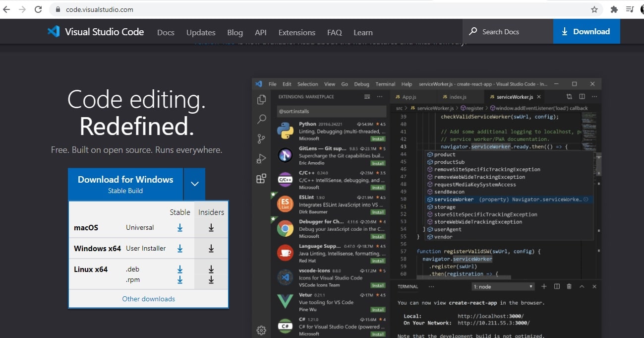
Task: Open the Run and Debug icon
Action: [261, 158]
